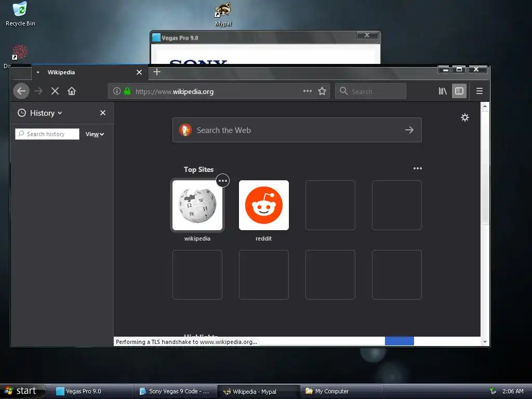This screenshot has width=532, height=399.
Task: Open the wikipedia top site tile
Action: (197, 205)
